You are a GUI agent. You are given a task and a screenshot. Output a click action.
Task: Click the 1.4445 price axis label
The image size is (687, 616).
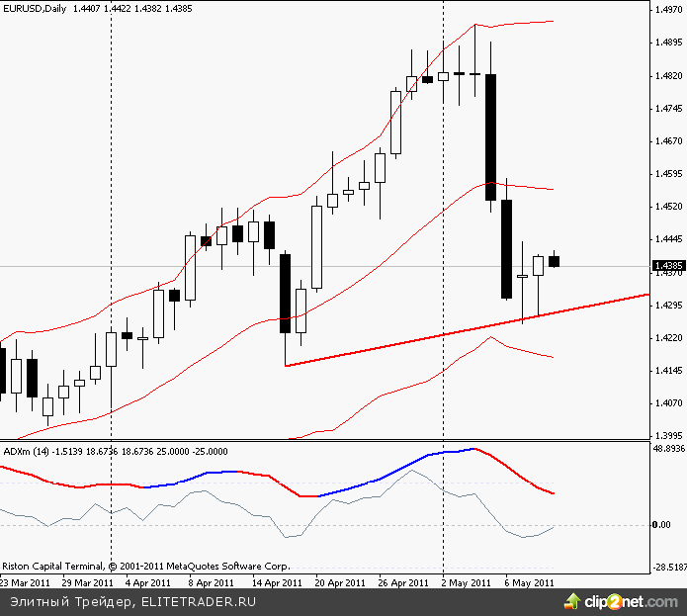click(x=668, y=239)
